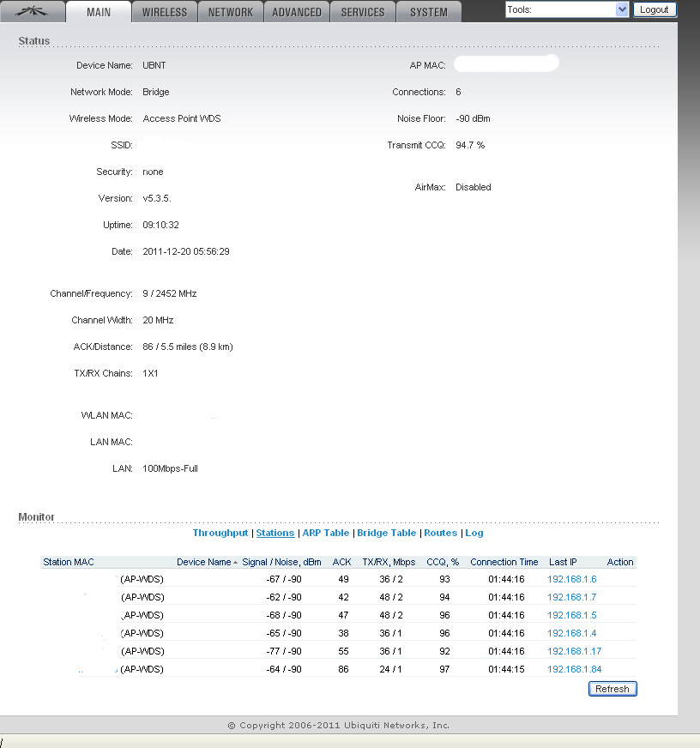Image resolution: width=700 pixels, height=748 pixels.
Task: Click the LAN value 100Mbps-Full
Action: coord(170,468)
